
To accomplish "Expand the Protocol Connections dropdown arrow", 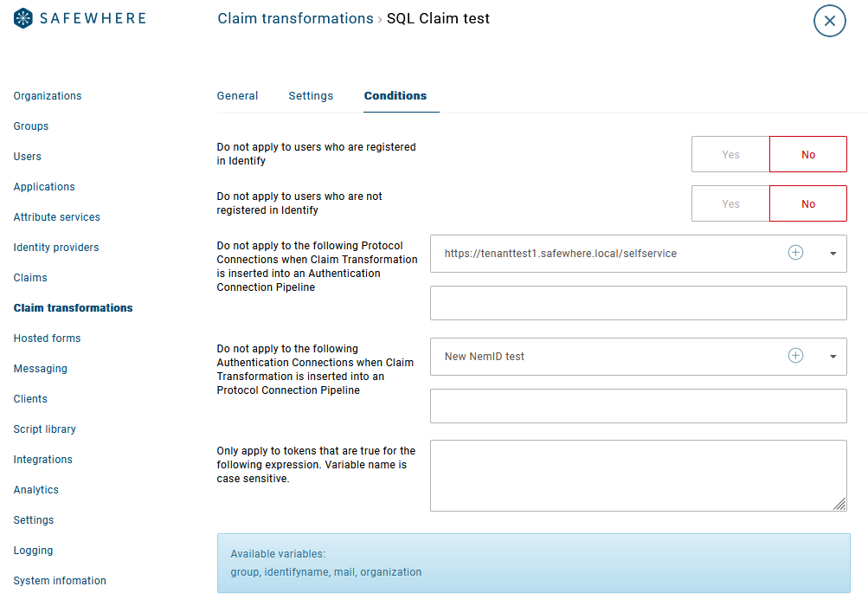I will tap(833, 254).
